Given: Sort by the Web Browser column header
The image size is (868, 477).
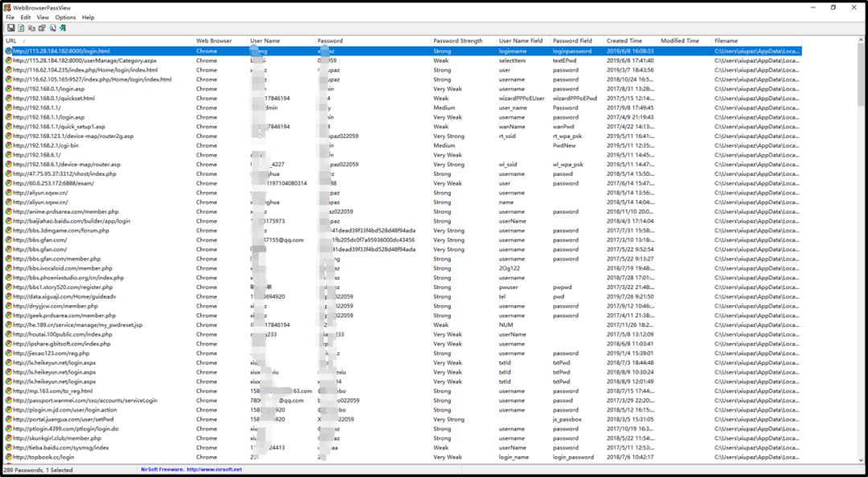Looking at the screenshot, I should (220, 40).
